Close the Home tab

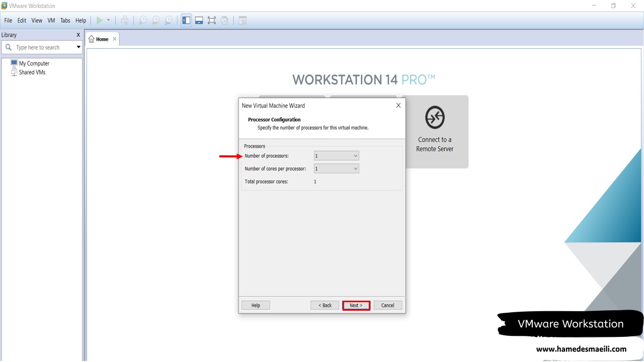pos(114,39)
